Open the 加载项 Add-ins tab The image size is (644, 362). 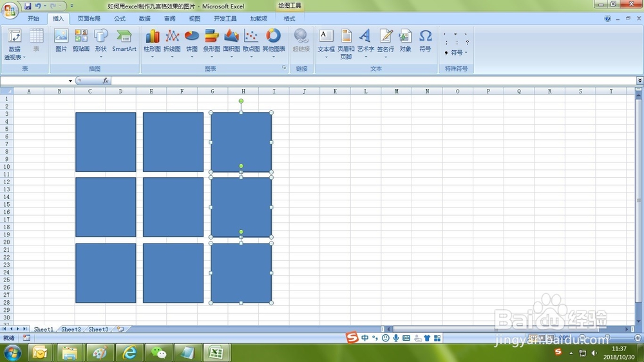pos(258,19)
